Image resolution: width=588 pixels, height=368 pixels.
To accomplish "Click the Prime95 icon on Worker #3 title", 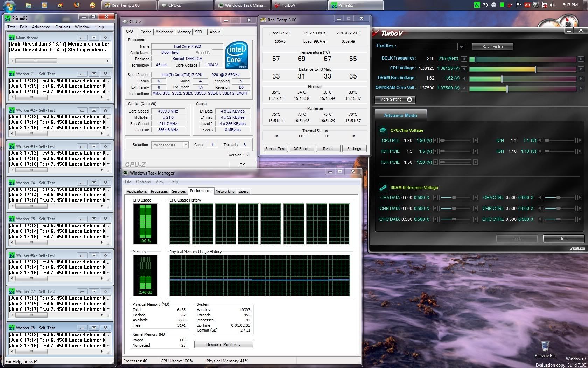I will 12,146.
